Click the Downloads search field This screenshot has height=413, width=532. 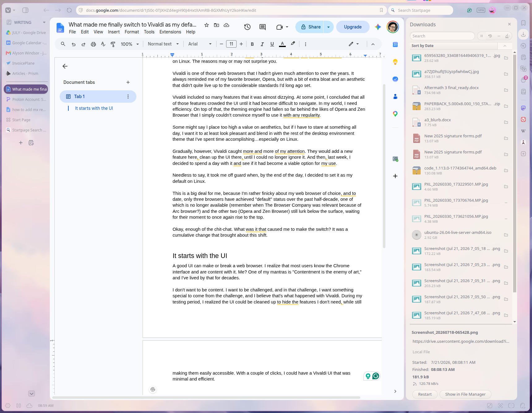point(442,36)
